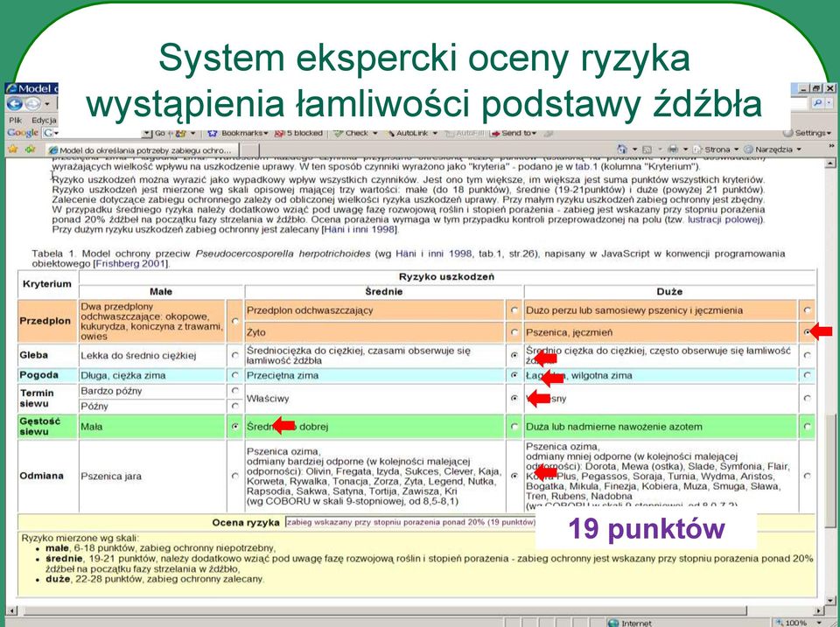Screen dimensions: 840x627
Task: Select radio for 'Przeciętna zima'
Action: [514, 375]
